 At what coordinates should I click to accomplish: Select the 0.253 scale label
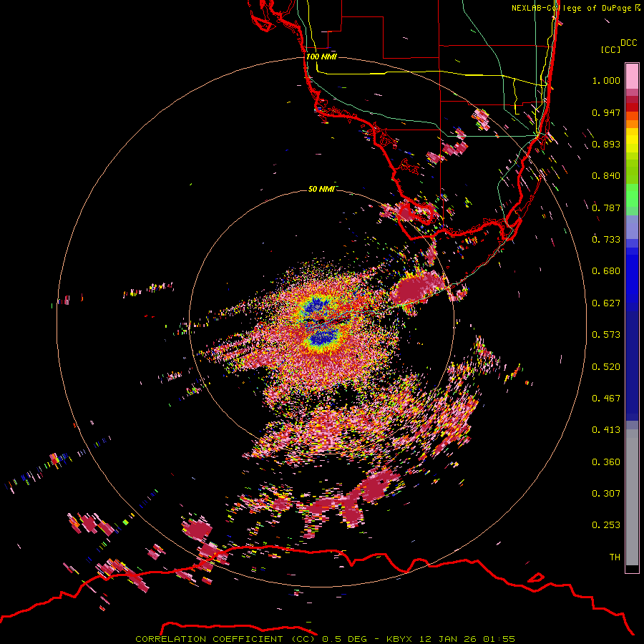606,525
